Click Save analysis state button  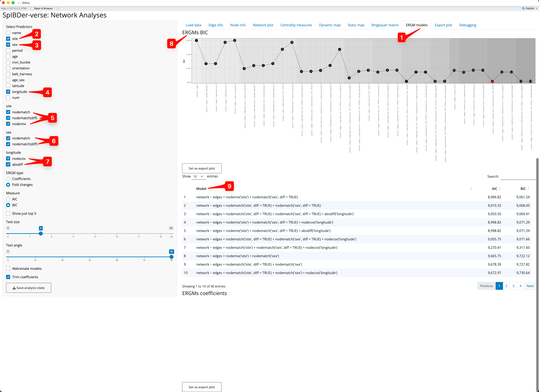click(x=28, y=288)
